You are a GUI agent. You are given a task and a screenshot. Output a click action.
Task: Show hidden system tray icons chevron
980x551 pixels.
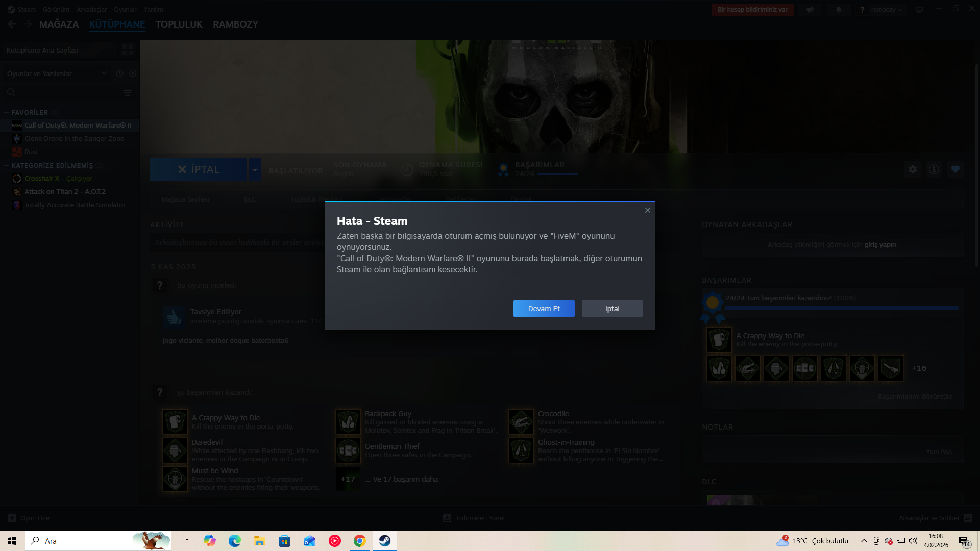[864, 541]
